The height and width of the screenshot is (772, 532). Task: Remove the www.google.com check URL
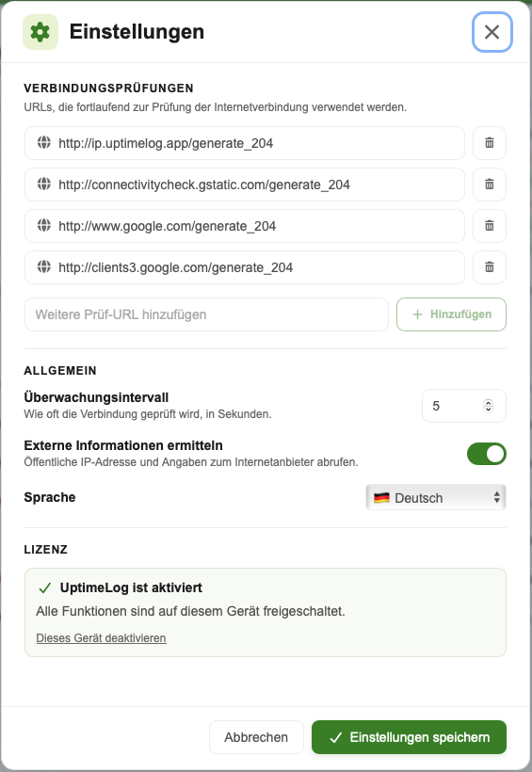coord(489,226)
